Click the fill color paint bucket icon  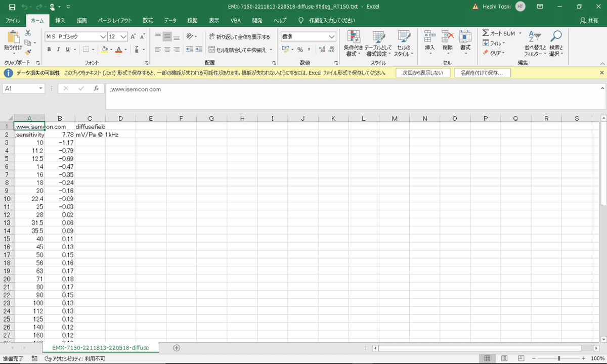[x=104, y=50]
